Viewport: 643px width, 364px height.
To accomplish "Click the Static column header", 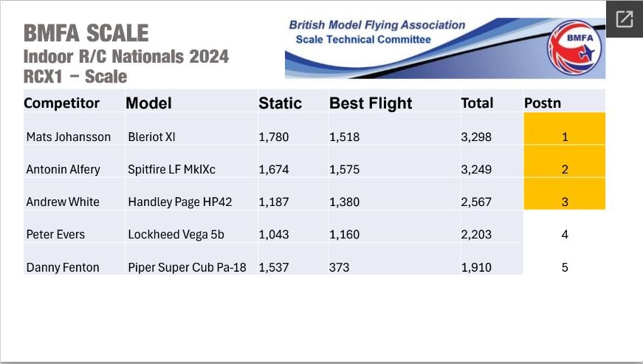I will coord(280,103).
